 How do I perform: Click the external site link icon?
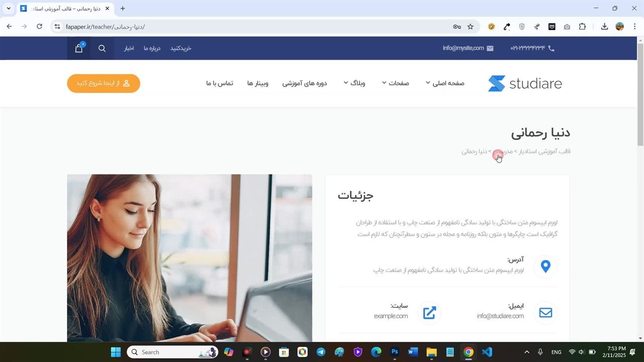pyautogui.click(x=429, y=313)
